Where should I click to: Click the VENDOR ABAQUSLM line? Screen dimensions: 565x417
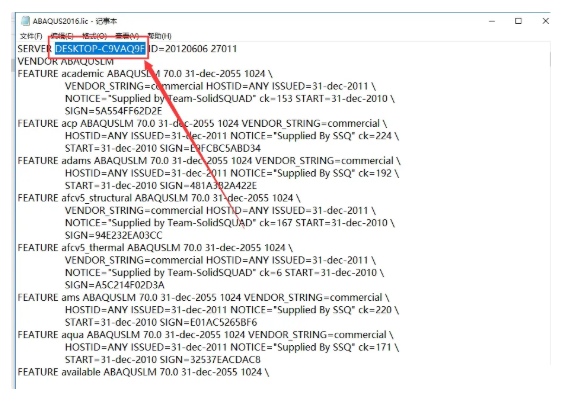point(66,61)
